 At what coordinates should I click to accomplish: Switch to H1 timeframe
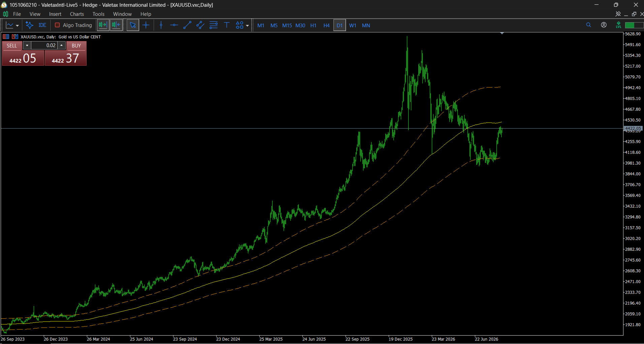pyautogui.click(x=313, y=26)
